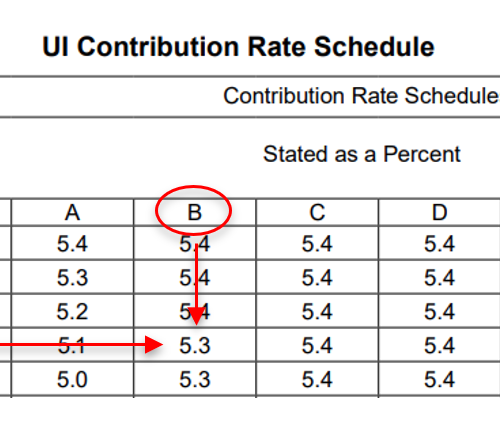Select column header C
This screenshot has height=438, width=500.
point(317,212)
